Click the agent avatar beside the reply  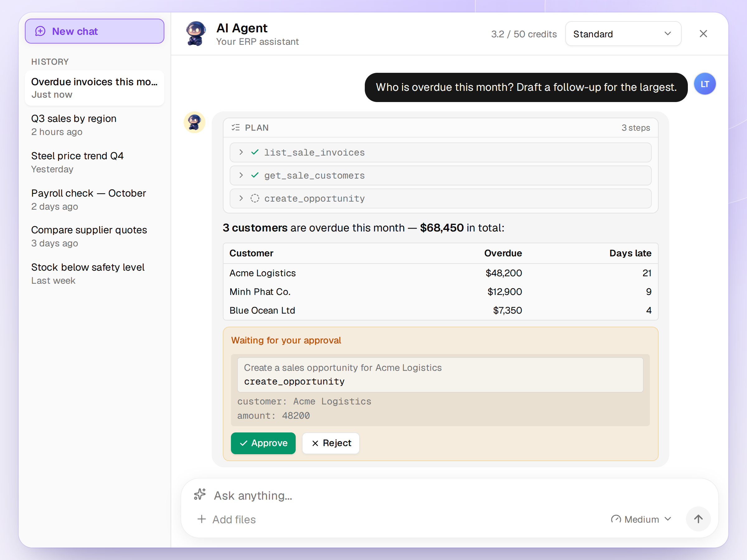195,122
